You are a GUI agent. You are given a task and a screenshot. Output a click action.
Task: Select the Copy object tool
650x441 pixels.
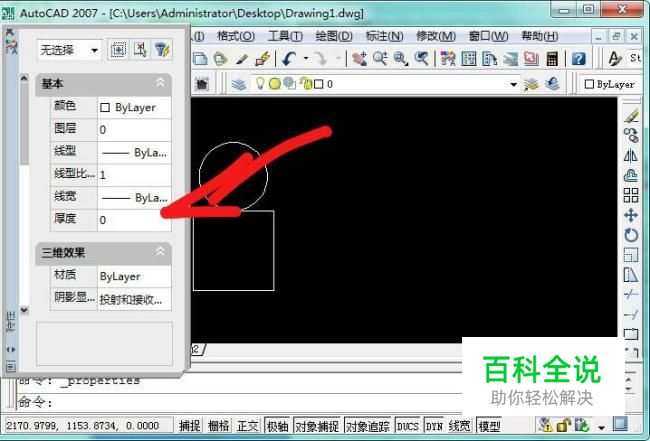(631, 135)
